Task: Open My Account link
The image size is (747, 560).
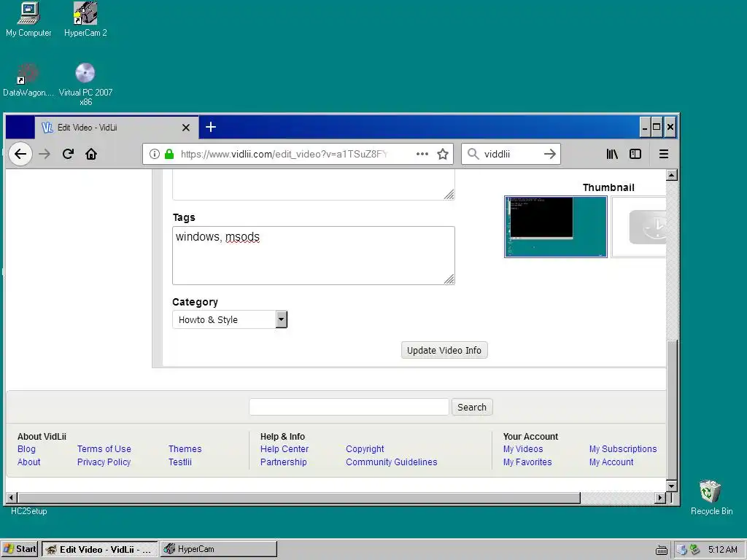Action: pos(611,462)
